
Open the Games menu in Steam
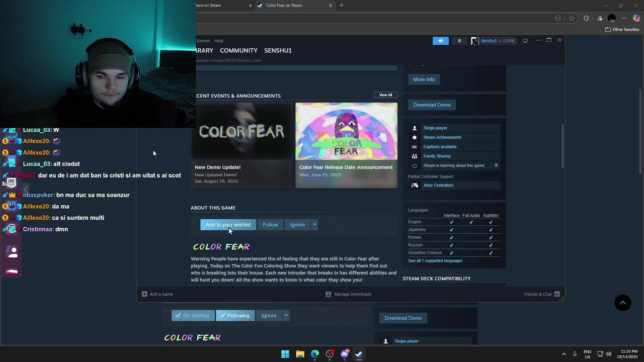click(x=203, y=41)
